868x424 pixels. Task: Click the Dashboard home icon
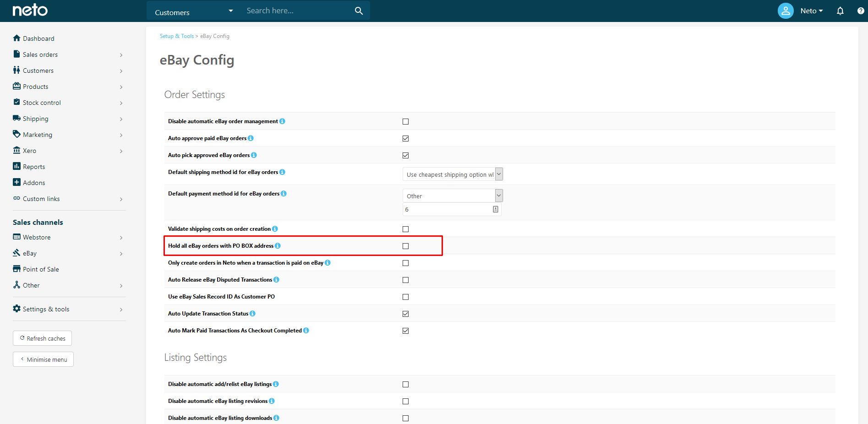pos(17,38)
